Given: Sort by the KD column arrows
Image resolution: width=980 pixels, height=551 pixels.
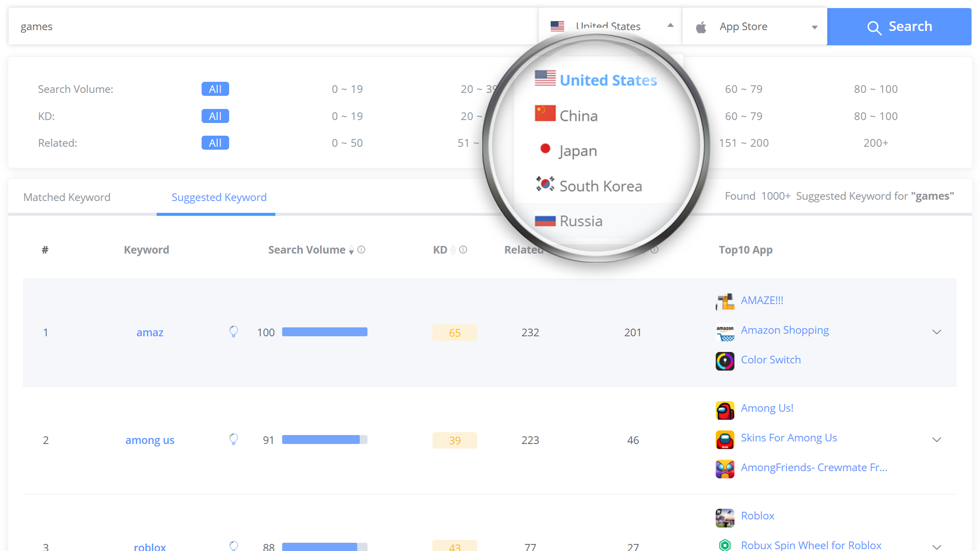Looking at the screenshot, I should point(453,250).
